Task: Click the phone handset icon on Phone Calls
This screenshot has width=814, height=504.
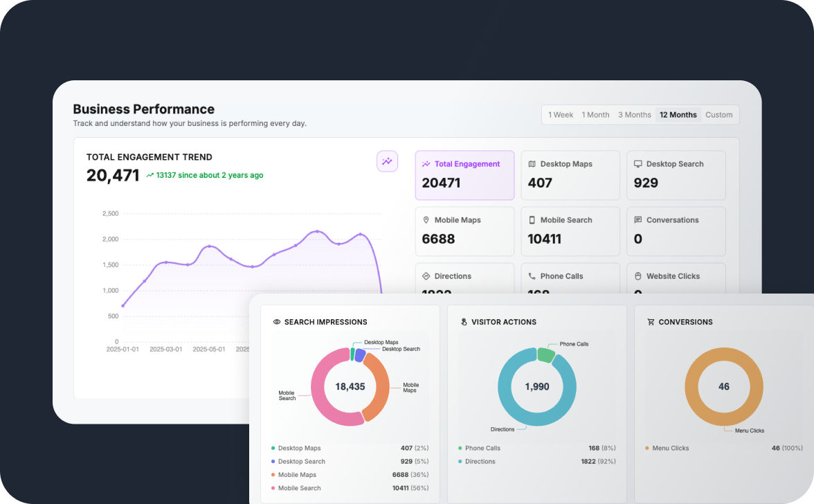Action: (x=531, y=276)
